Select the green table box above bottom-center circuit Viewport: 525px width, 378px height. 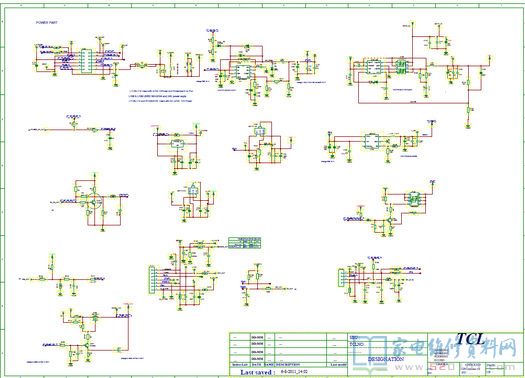(x=245, y=243)
